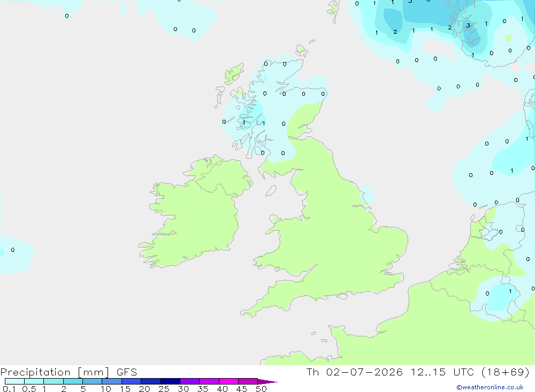Open the weatheronline.co.uk copyright link
The image size is (535, 392).
click(x=490, y=387)
